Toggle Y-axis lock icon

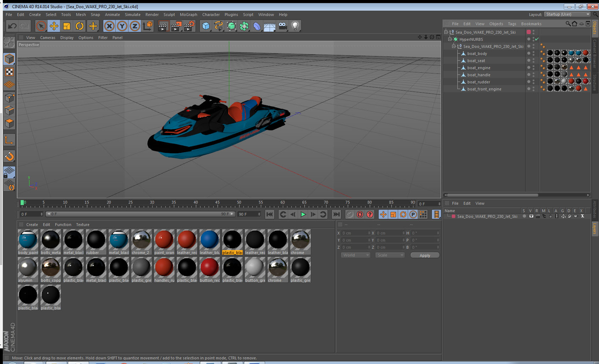click(x=122, y=26)
